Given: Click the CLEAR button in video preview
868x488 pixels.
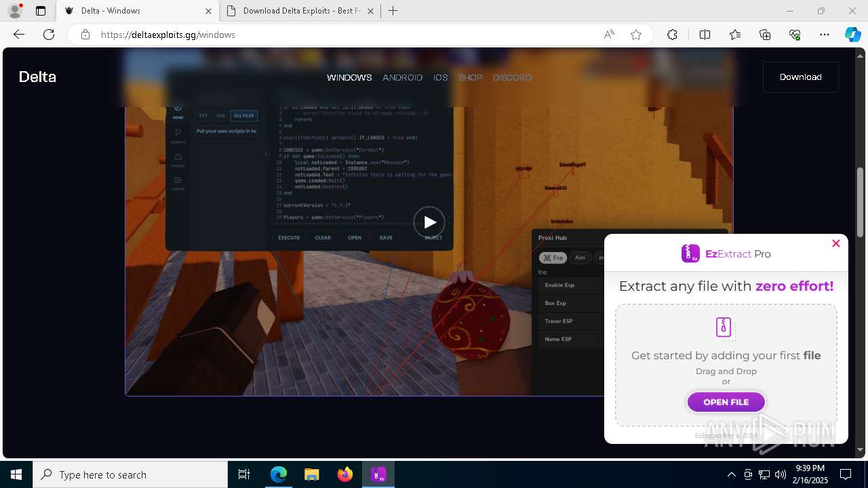Looking at the screenshot, I should click(x=323, y=238).
